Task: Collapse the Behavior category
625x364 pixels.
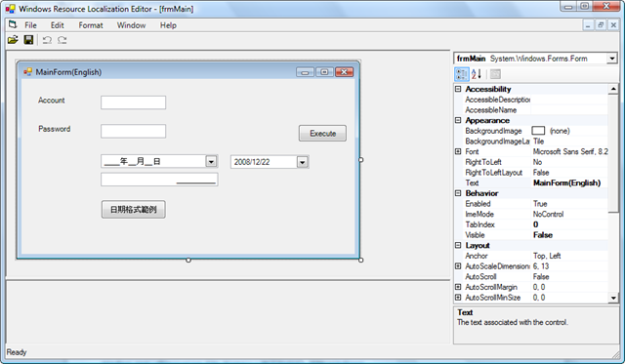Action: coord(458,193)
